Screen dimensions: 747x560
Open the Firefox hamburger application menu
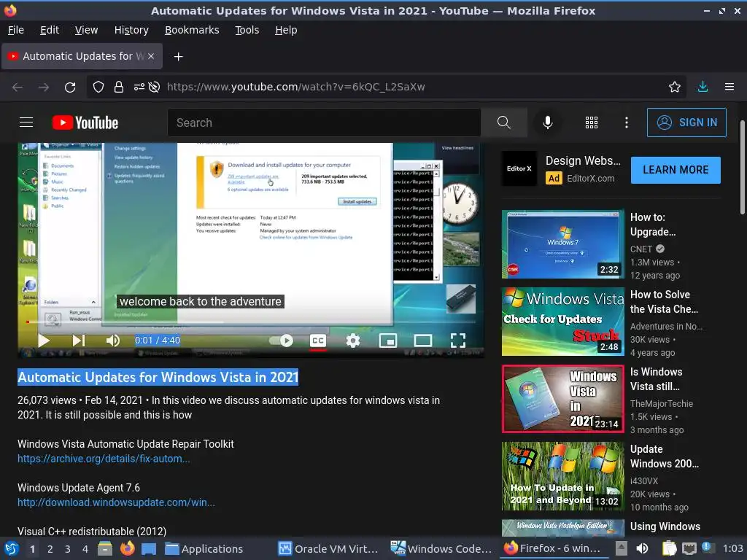coord(729,87)
